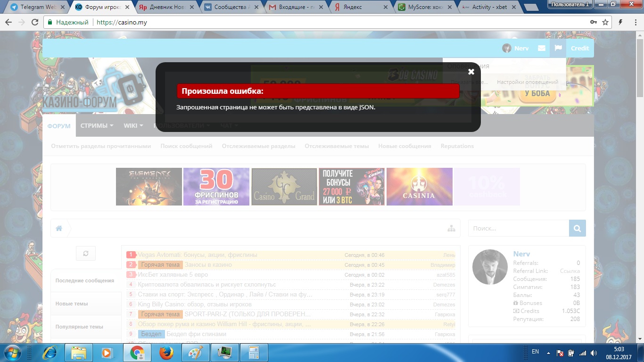
Task: Open Firefox from the taskbar
Action: coord(166,353)
